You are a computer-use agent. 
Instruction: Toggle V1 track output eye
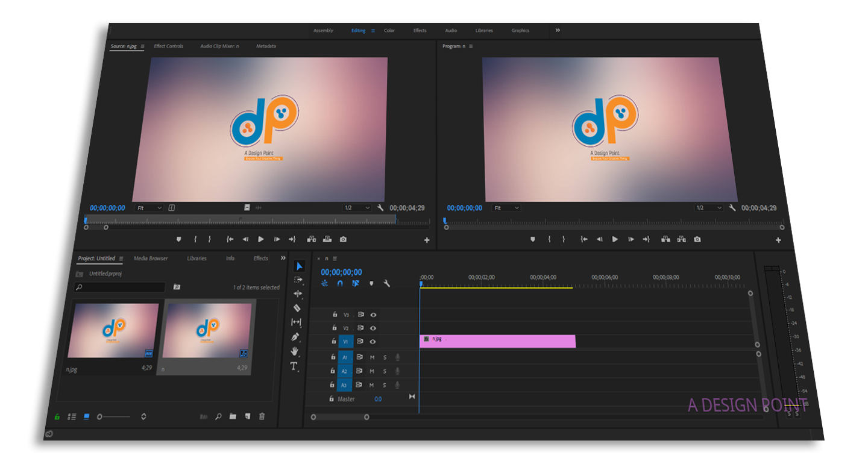click(x=373, y=342)
